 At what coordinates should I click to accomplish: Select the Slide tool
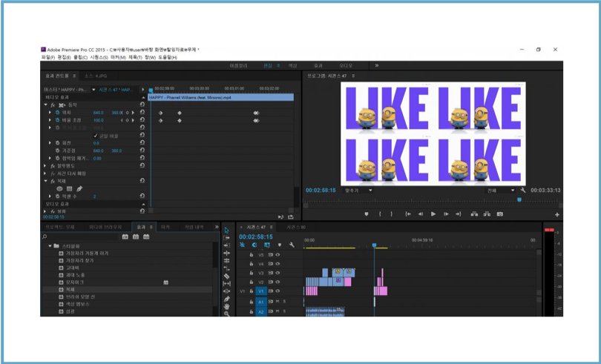[226, 291]
